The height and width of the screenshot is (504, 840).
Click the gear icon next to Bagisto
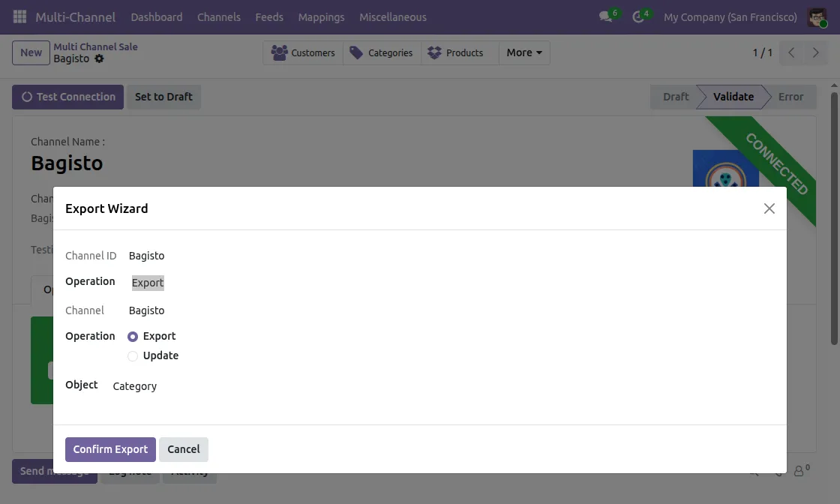coord(99,58)
